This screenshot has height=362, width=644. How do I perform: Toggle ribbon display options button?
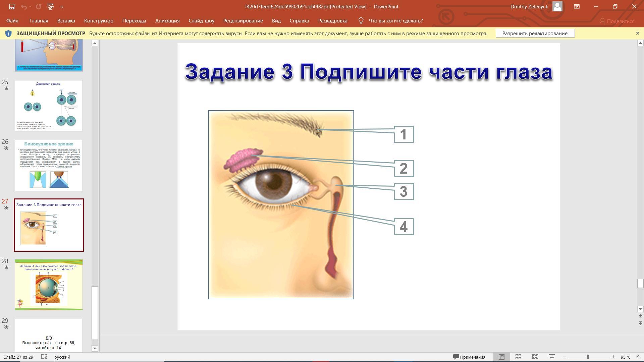[577, 7]
